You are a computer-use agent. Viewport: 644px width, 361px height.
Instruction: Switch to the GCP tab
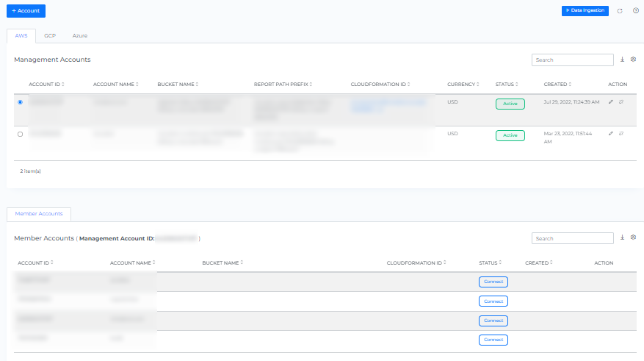tap(50, 35)
